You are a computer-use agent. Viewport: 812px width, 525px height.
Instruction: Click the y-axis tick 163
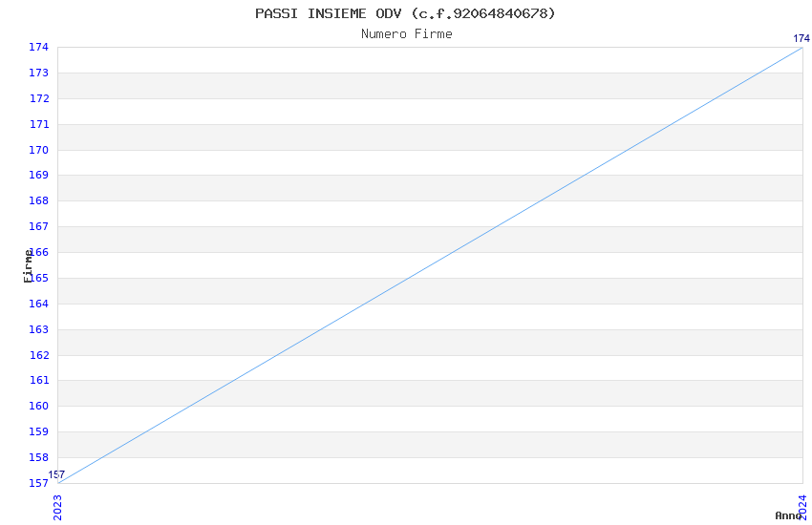coord(39,329)
